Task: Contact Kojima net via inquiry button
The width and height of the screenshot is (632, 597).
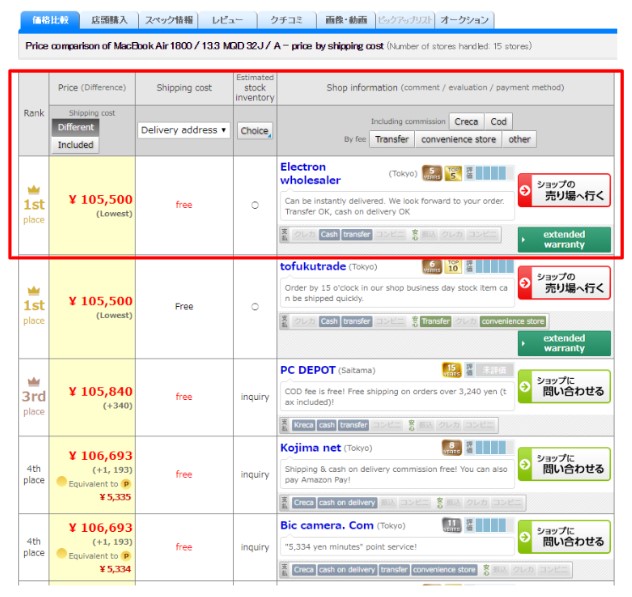Action: pos(564,464)
